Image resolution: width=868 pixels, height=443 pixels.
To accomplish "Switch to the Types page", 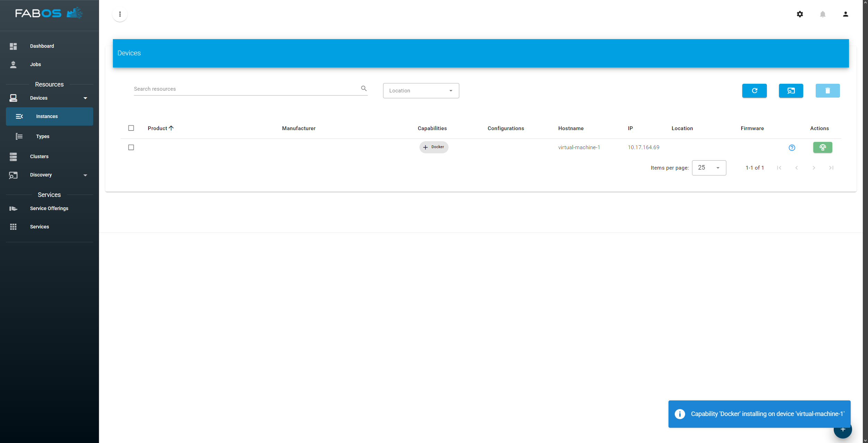I will tap(42, 136).
